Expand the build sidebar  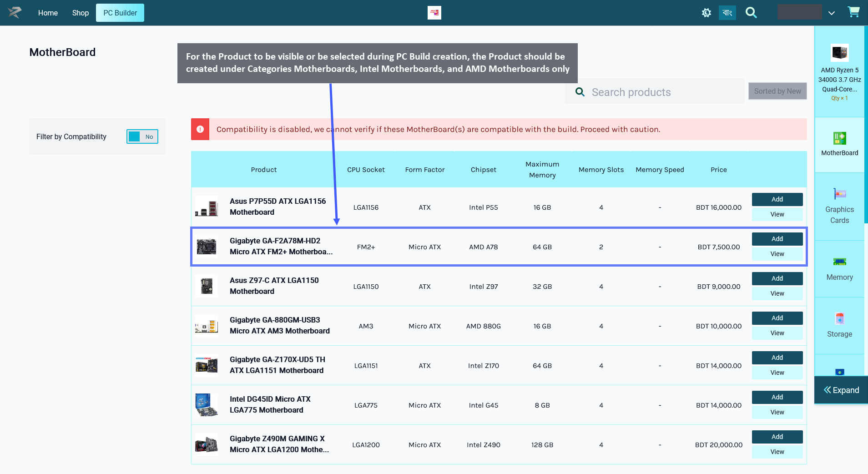click(x=841, y=390)
